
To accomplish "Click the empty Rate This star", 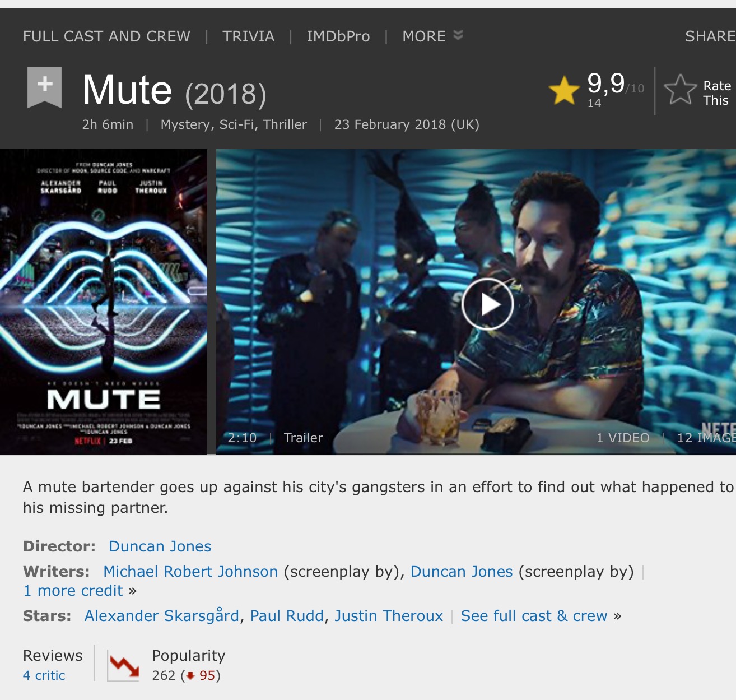I will tap(680, 90).
